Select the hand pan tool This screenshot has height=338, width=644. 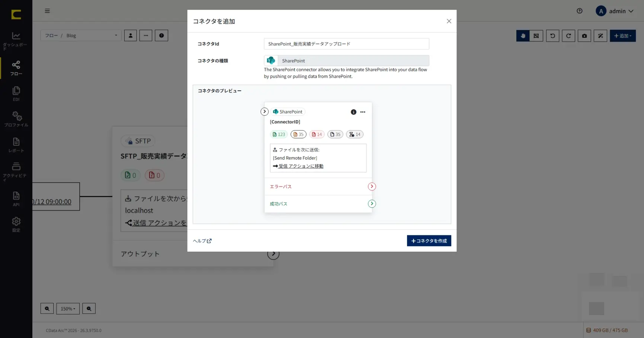(523, 36)
